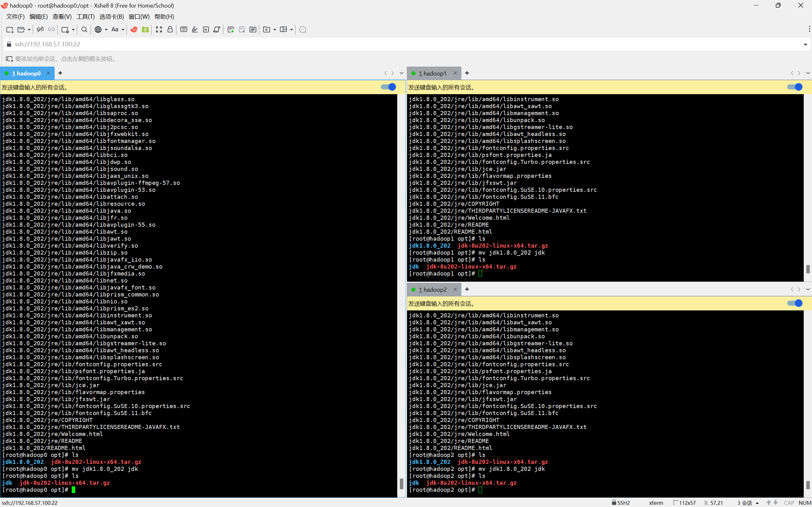Expand the address bar history dropdown
Screen dimensions: 812x507
[x=805, y=44]
